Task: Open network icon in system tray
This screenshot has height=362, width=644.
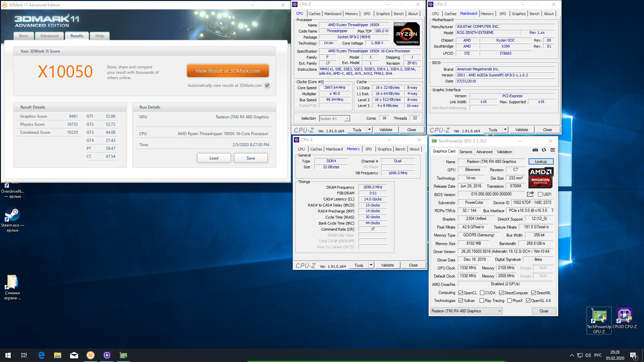Action: [x=580, y=355]
